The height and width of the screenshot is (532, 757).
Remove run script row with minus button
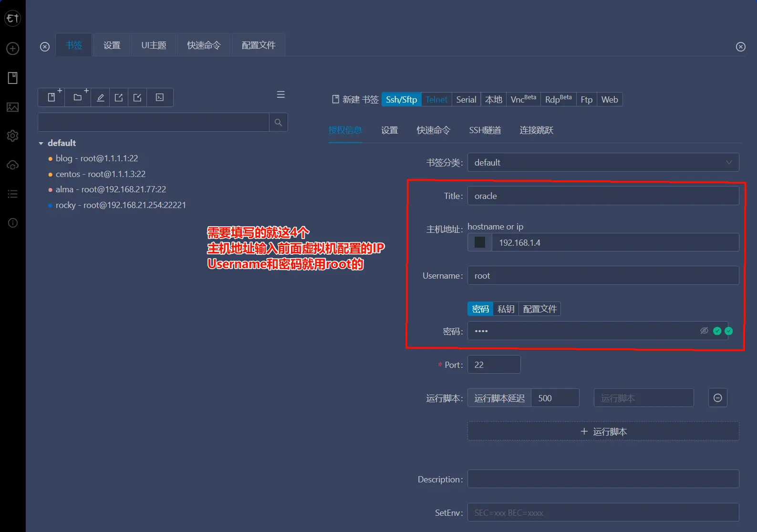[717, 398]
